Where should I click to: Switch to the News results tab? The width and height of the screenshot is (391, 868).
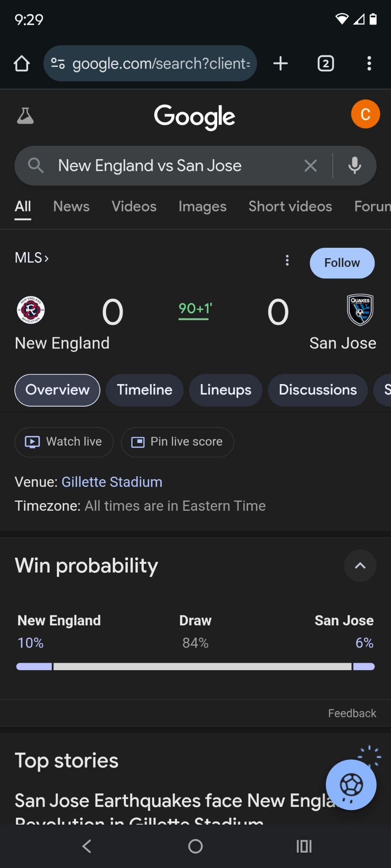pyautogui.click(x=71, y=207)
